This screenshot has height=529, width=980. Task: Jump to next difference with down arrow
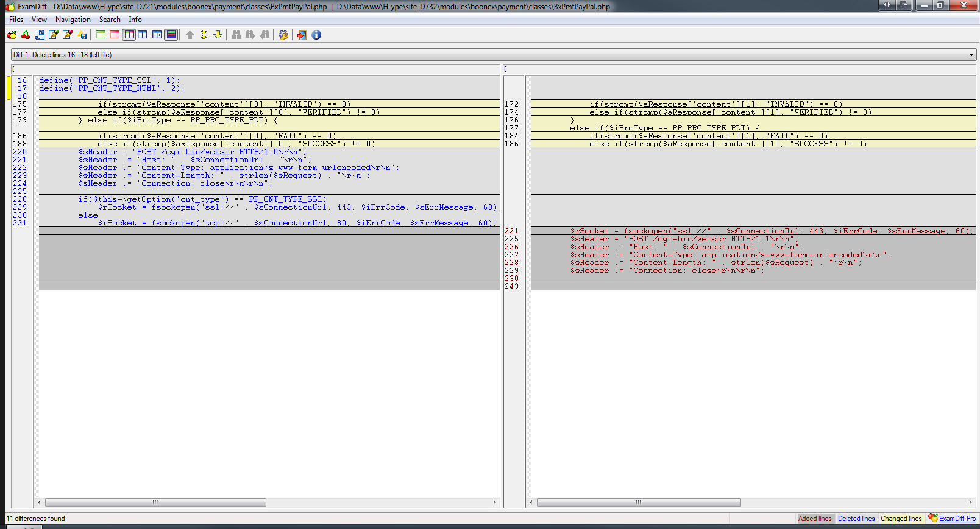pyautogui.click(x=218, y=35)
